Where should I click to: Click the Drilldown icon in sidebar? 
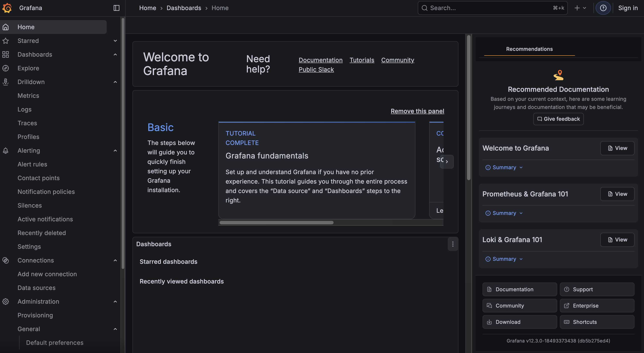[x=6, y=82]
